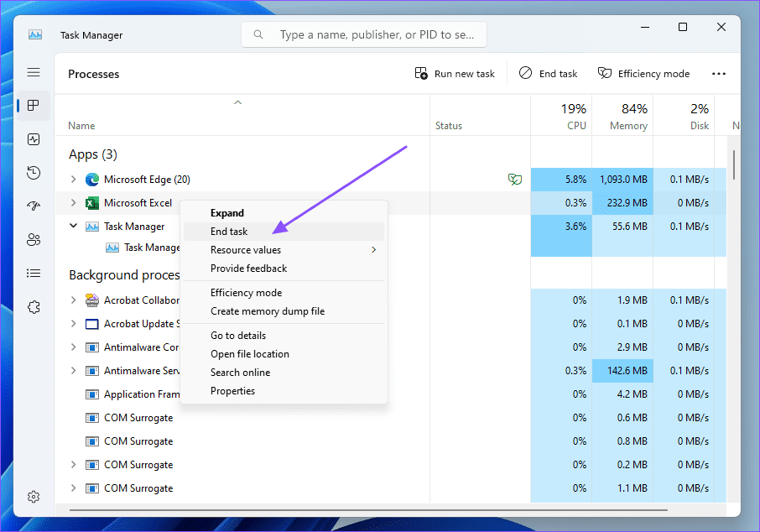Click the Application Frame Host icon

[92, 394]
